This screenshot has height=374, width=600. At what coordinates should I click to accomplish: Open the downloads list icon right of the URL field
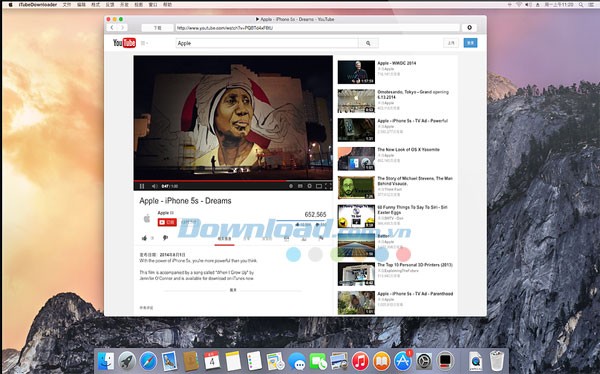(469, 28)
